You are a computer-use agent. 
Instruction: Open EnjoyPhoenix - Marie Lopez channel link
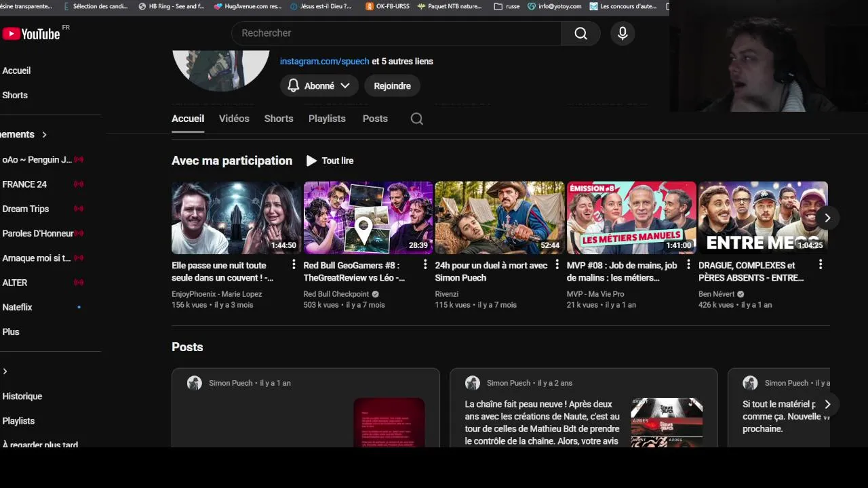(217, 294)
